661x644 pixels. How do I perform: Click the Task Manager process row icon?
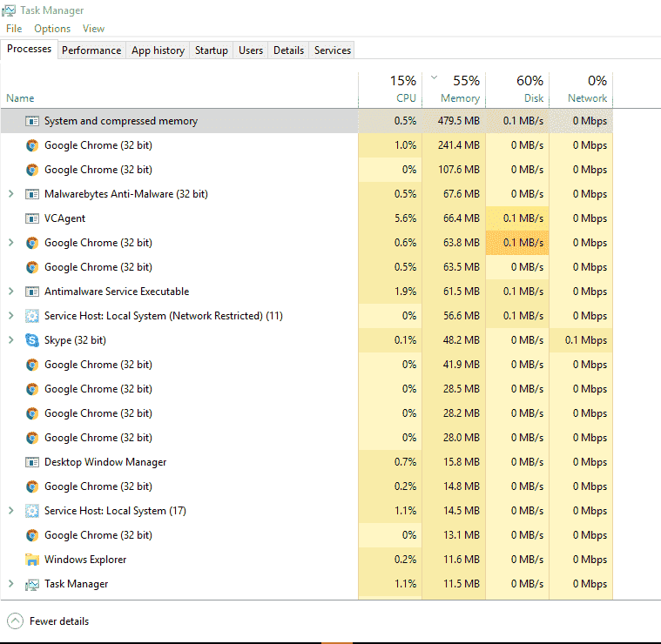[x=32, y=584]
